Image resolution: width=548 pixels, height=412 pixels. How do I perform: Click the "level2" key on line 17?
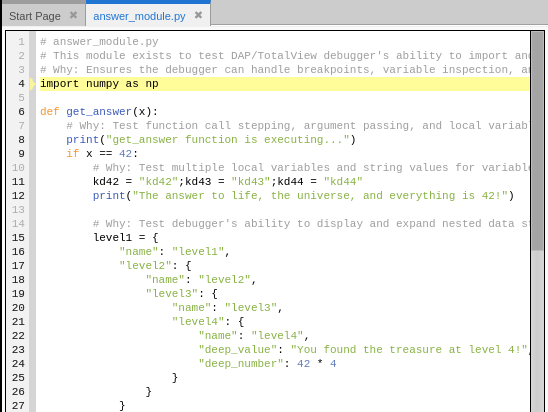click(145, 266)
